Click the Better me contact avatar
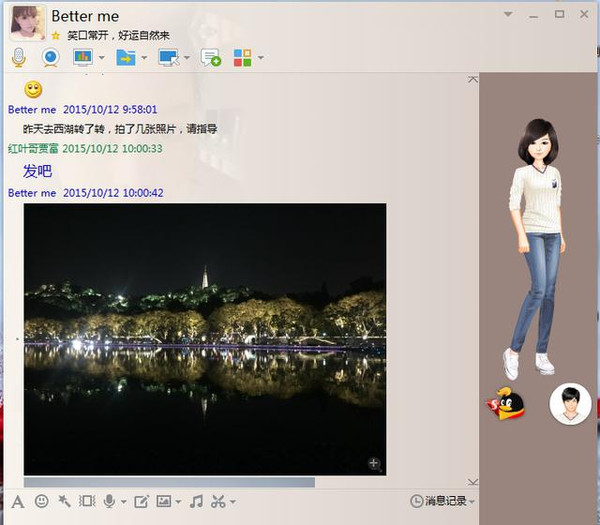This screenshot has width=600, height=525. [x=27, y=22]
